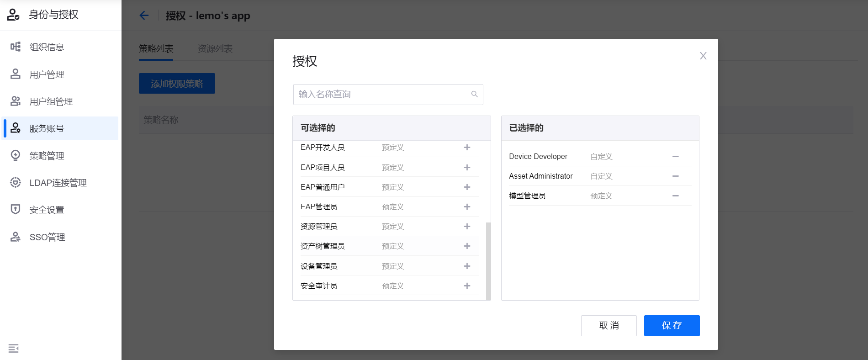The width and height of the screenshot is (868, 360).
Task: Save the authorization with 保存
Action: tap(672, 326)
